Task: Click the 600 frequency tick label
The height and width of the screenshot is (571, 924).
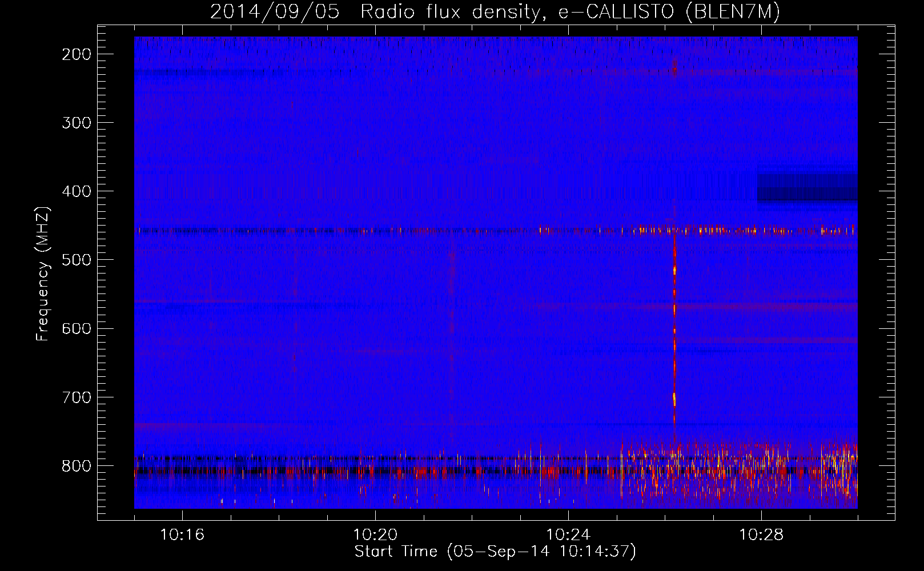Action: (x=77, y=328)
